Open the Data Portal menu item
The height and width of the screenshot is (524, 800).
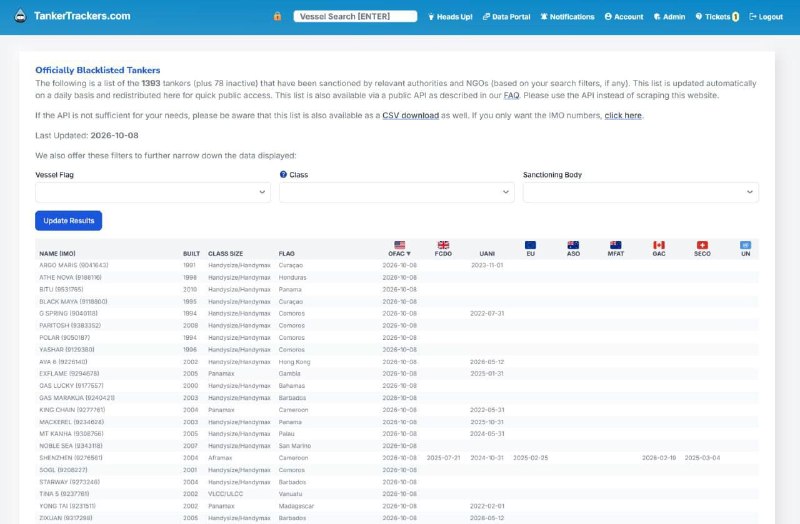[x=507, y=16]
